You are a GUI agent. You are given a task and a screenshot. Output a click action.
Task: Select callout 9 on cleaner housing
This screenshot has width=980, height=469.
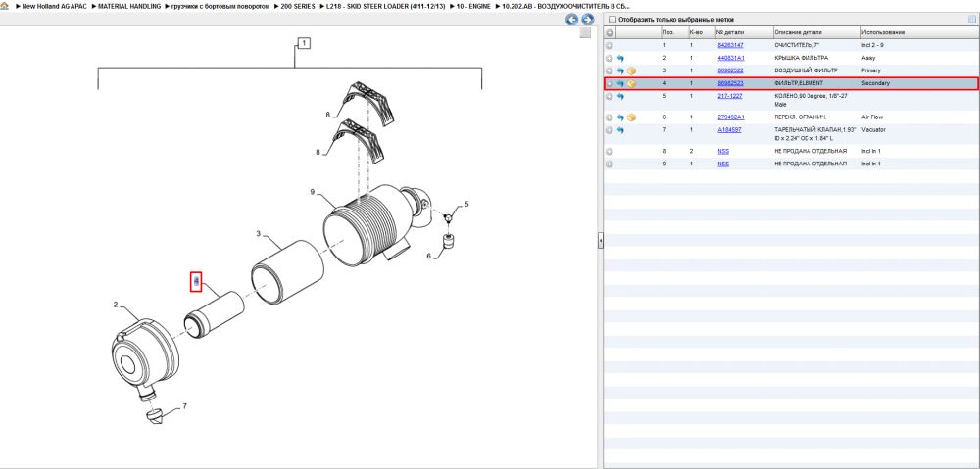(312, 192)
